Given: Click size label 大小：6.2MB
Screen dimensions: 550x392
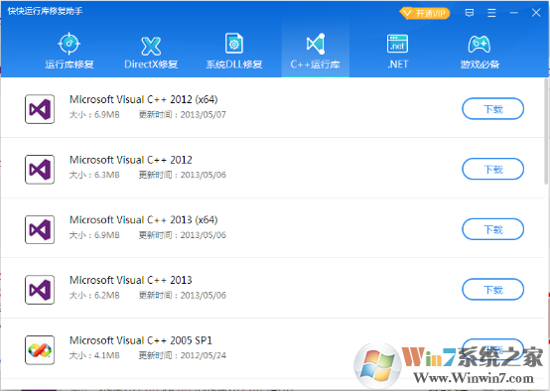Looking at the screenshot, I should click(94, 295).
